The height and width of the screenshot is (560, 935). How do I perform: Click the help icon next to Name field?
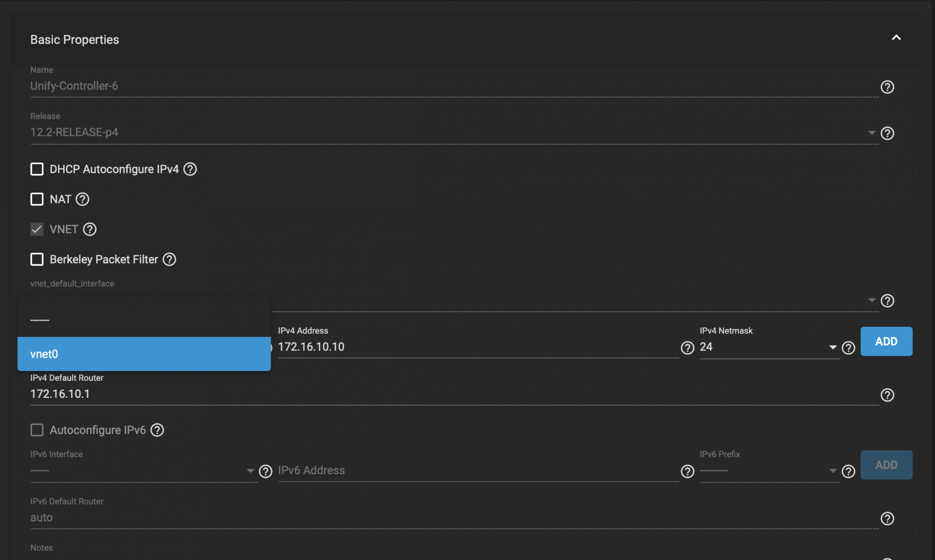[x=887, y=87]
